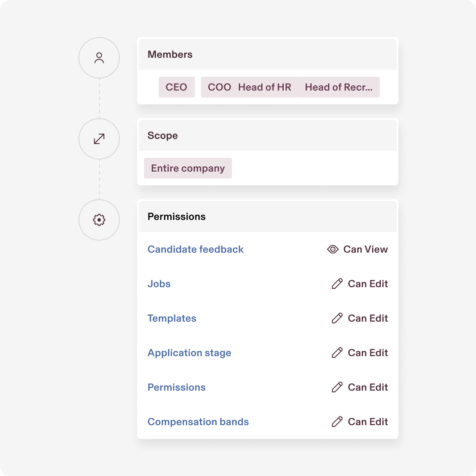Select the expand-arrows icon next to Scope
476x476 pixels.
[99, 138]
